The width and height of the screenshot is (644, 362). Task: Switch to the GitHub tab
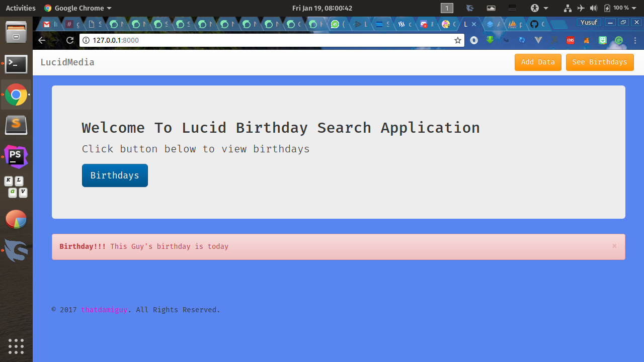(536, 24)
